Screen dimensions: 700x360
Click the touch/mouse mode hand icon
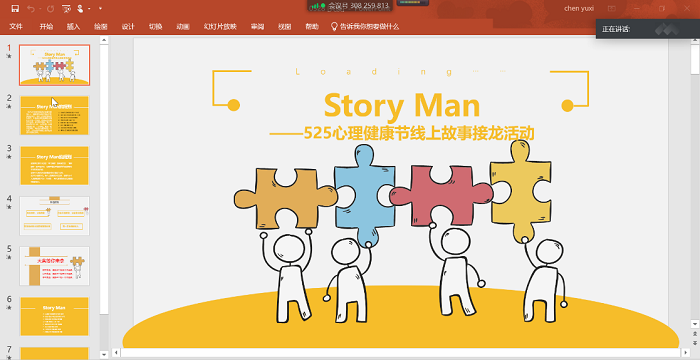[x=80, y=8]
